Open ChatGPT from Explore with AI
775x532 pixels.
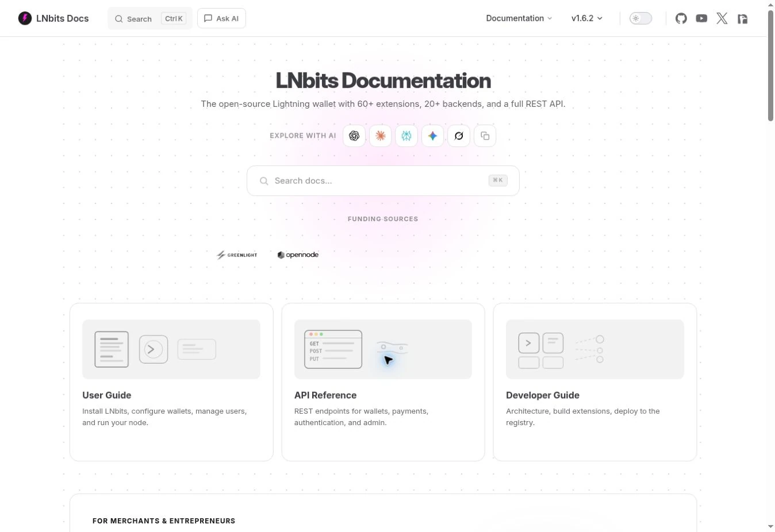(x=354, y=136)
